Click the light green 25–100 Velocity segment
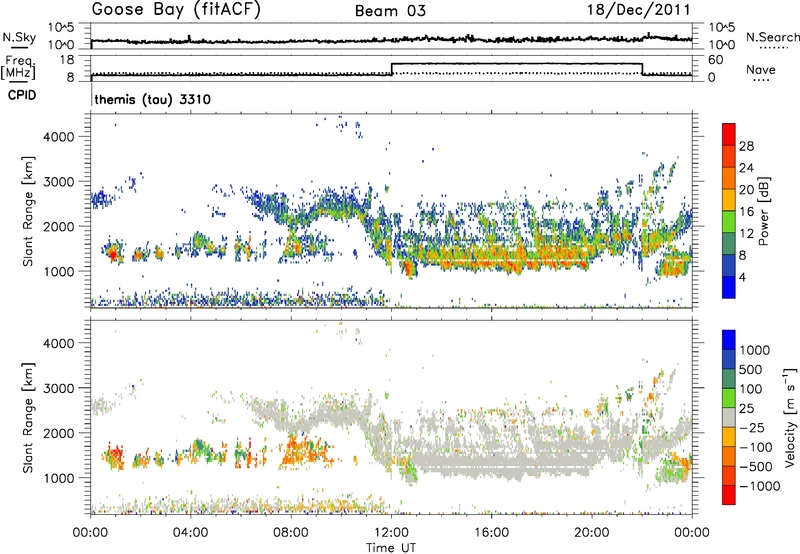800x554 pixels. (729, 398)
